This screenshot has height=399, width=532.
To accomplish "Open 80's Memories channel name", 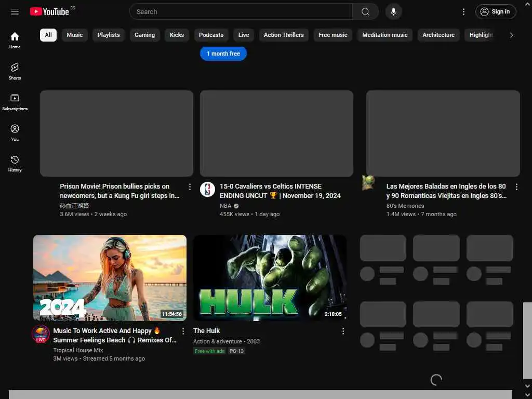I will click(x=405, y=206).
